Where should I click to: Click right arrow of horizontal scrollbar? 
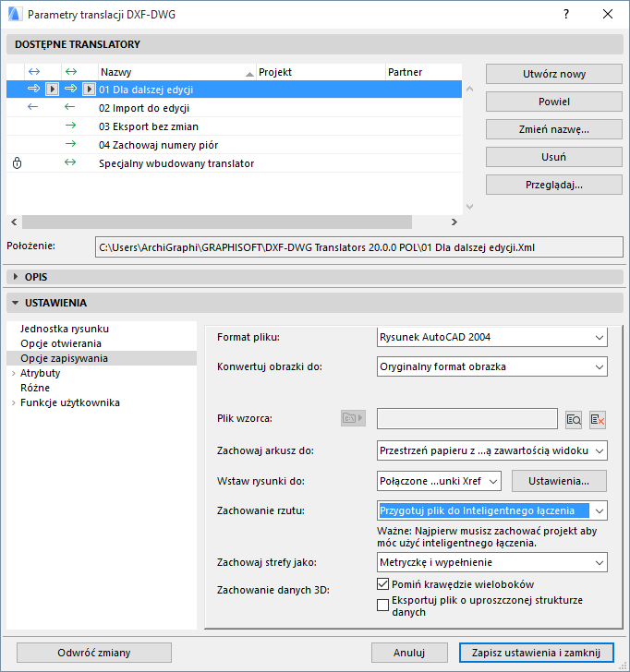(x=454, y=222)
